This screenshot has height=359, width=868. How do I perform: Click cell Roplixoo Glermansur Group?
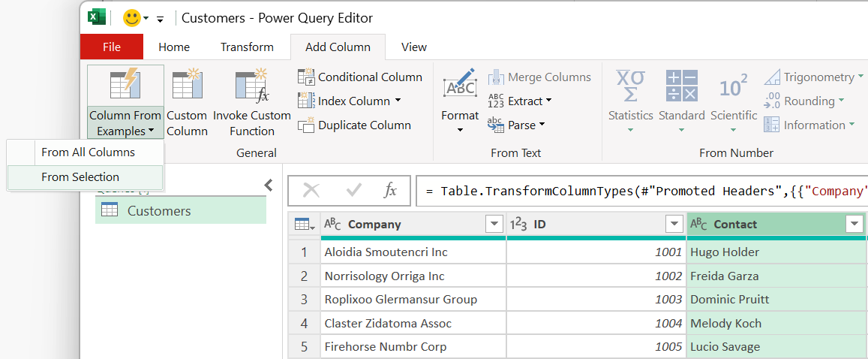413,300
